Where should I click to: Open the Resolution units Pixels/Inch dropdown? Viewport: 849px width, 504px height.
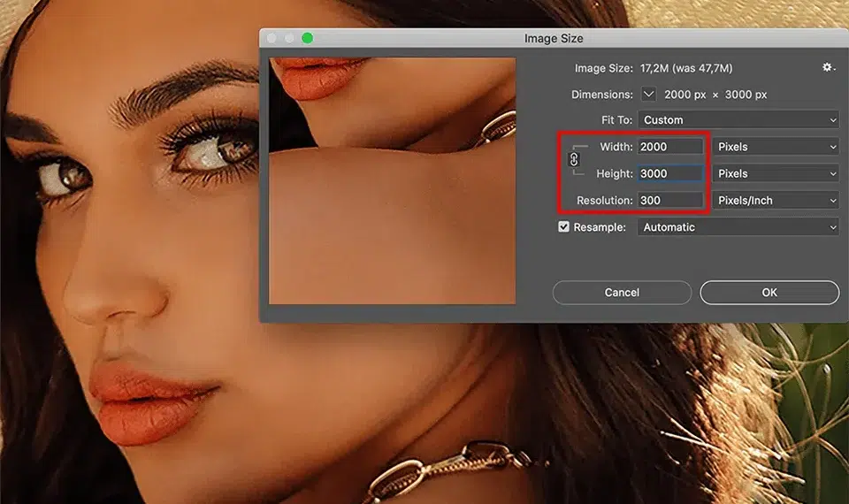(776, 201)
